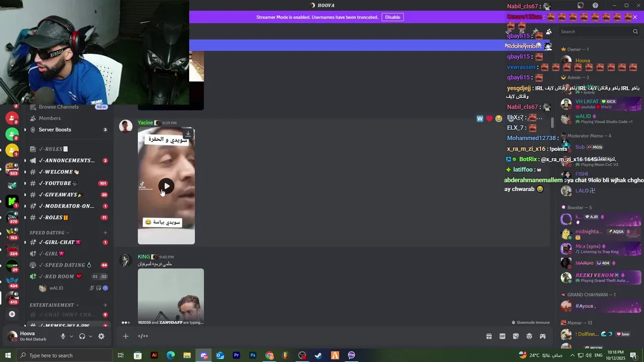Open Mr.x (synx) member profile
644x362 pixels.
coord(601,248)
